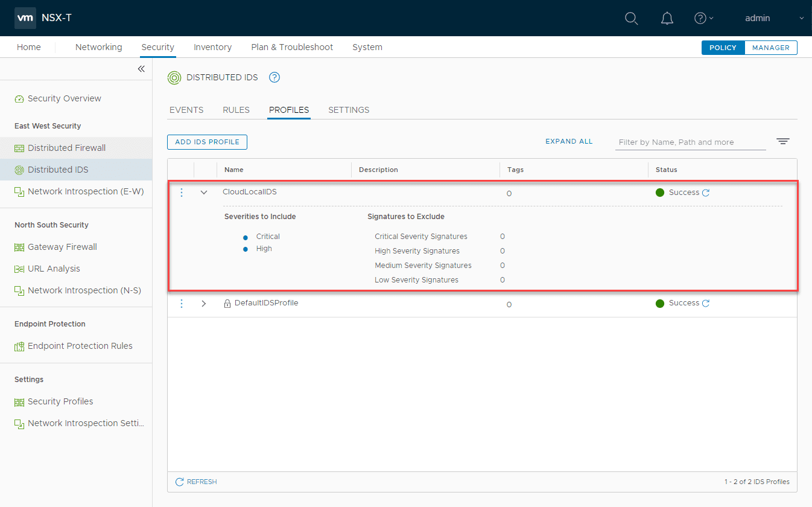Click the DefaultIDSProfile lock icon
The height and width of the screenshot is (507, 812).
[x=227, y=304]
